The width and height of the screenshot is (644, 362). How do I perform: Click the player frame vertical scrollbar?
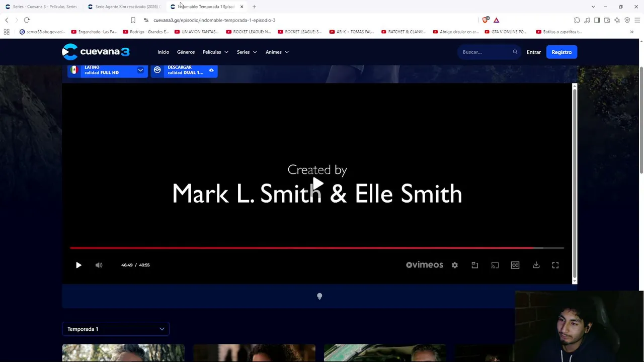pyautogui.click(x=575, y=184)
